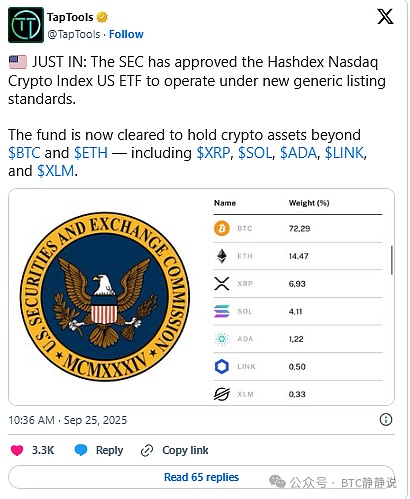The image size is (410, 499).
Task: Open the $XRP cashtag link
Action: [213, 153]
